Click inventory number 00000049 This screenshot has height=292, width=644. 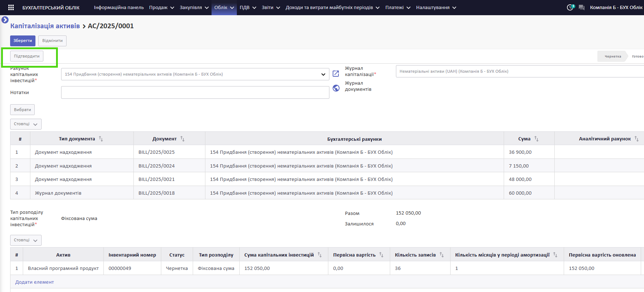pos(132,268)
